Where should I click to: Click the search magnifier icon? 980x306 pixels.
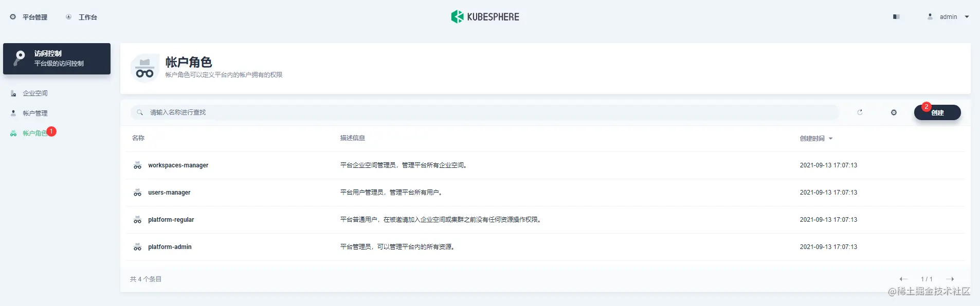[140, 112]
